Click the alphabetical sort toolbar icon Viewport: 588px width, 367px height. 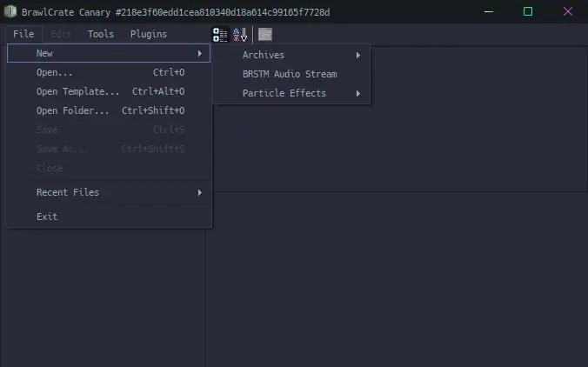tap(240, 35)
